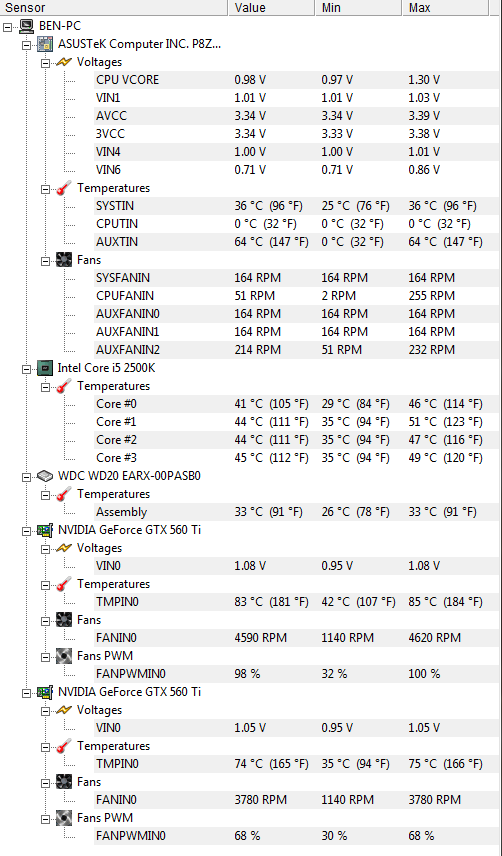Click the 98 % FANPWMIN0 value
Image resolution: width=502 pixels, height=856 pixels.
(x=247, y=674)
